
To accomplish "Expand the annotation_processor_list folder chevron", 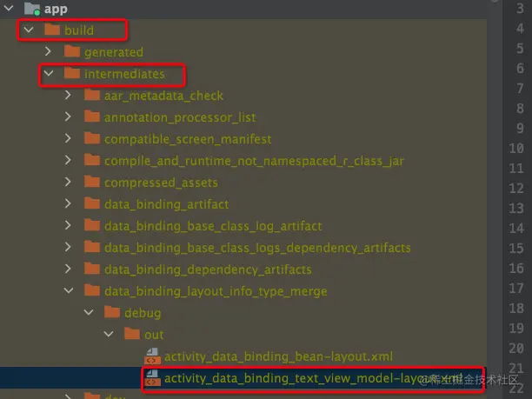I will coord(68,116).
